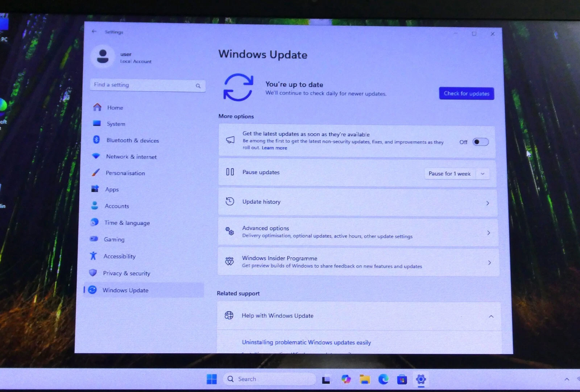Click the Accessibility figure icon
This screenshot has width=580, height=392.
[x=93, y=256]
